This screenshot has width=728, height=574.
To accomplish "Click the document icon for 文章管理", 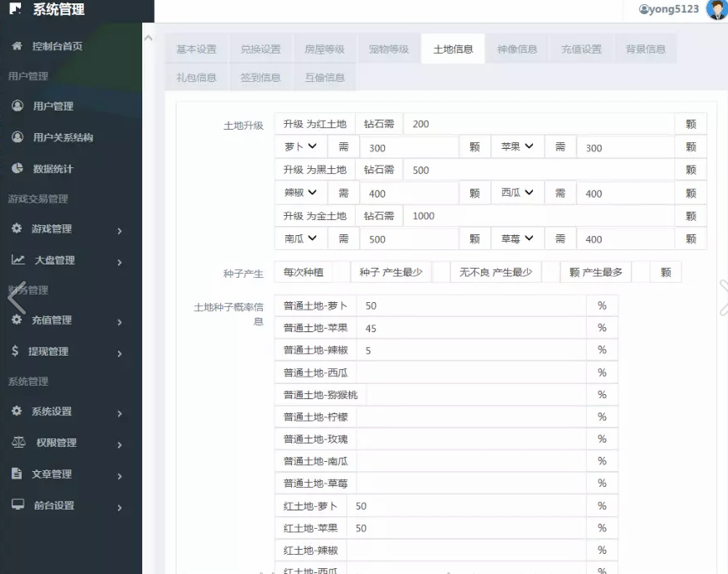I will (17, 474).
